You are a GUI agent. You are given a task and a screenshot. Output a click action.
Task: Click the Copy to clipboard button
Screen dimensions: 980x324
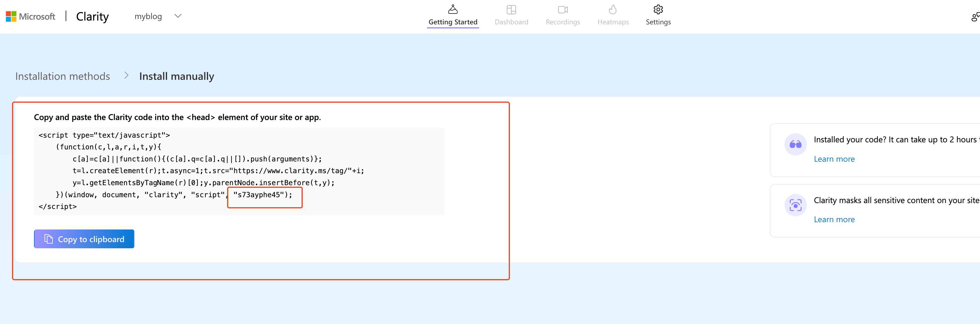(x=84, y=239)
